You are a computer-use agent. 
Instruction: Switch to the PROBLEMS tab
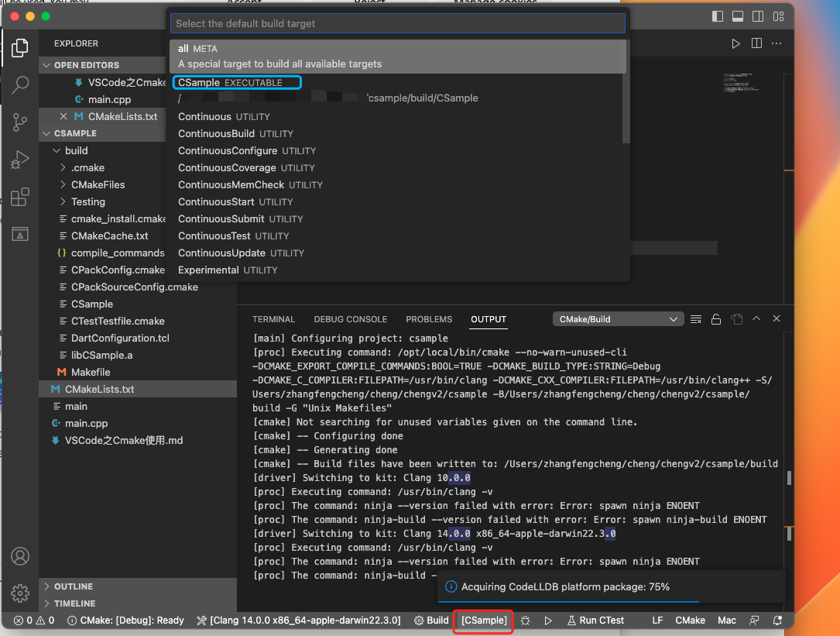429,319
